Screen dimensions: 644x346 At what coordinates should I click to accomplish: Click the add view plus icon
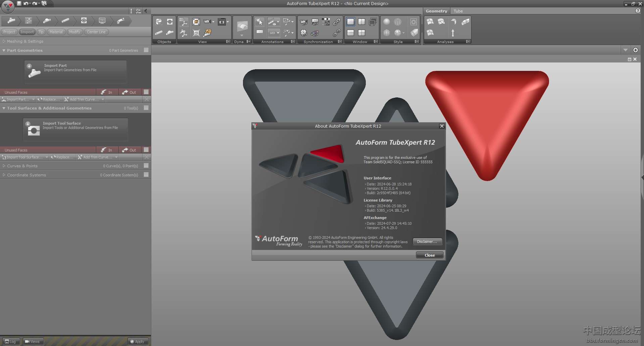(x=636, y=50)
